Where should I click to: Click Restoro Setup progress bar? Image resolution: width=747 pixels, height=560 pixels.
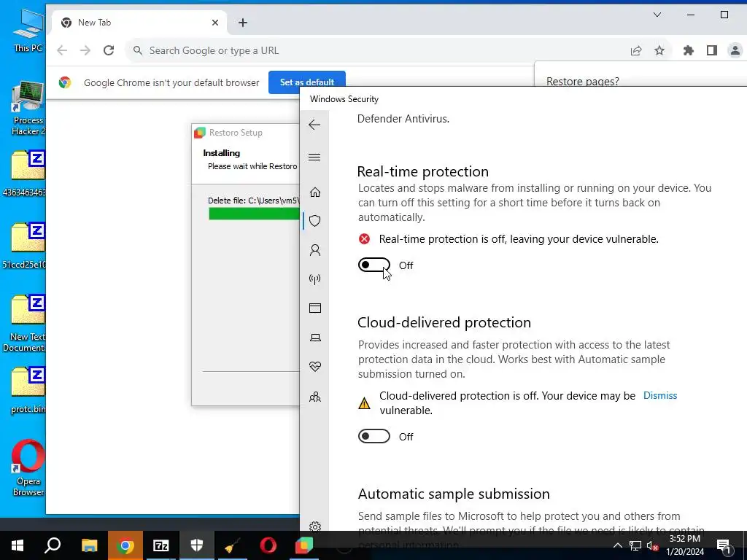tap(254, 214)
